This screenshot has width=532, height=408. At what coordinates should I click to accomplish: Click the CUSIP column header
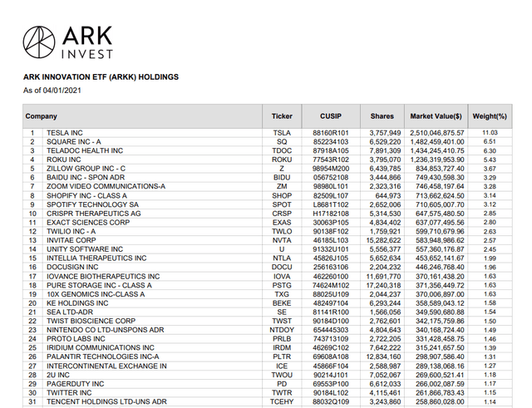point(331,116)
